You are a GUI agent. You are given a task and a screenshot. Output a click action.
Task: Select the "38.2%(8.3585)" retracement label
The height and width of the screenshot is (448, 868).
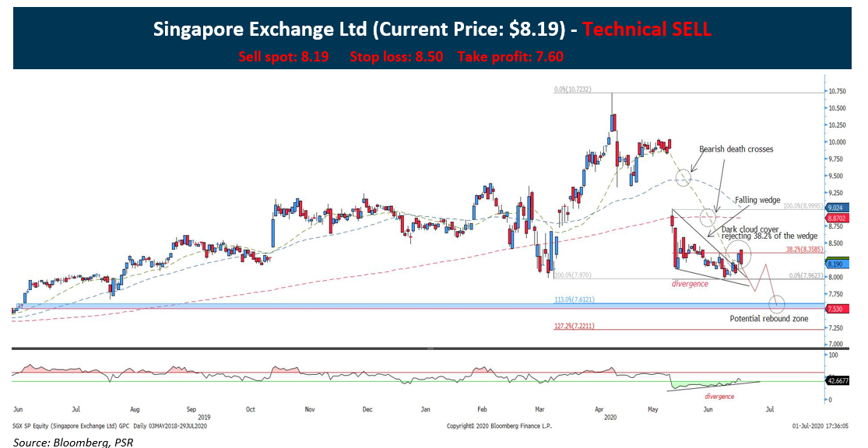804,250
